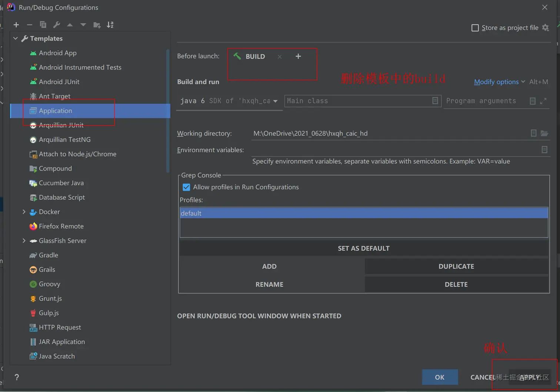Select the Grunt.js template
This screenshot has width=560, height=392.
[x=50, y=299]
